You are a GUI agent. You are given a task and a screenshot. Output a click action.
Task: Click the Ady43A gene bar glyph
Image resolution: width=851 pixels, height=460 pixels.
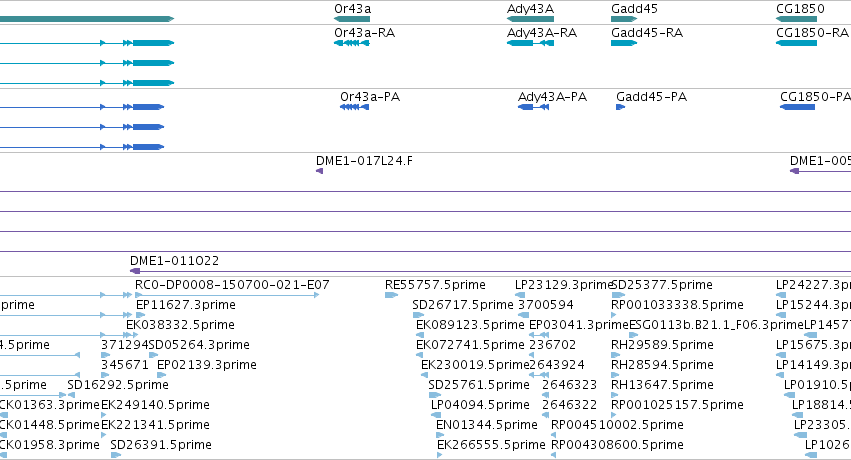[x=530, y=19]
